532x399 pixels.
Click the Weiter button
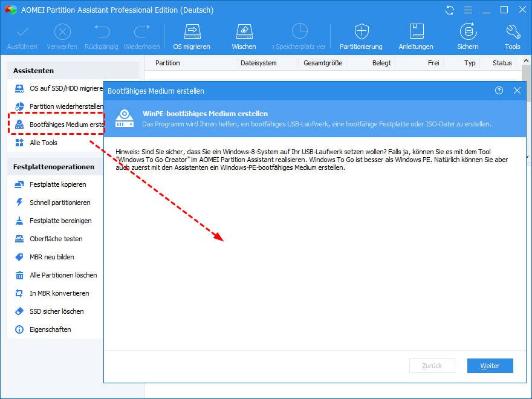click(490, 366)
